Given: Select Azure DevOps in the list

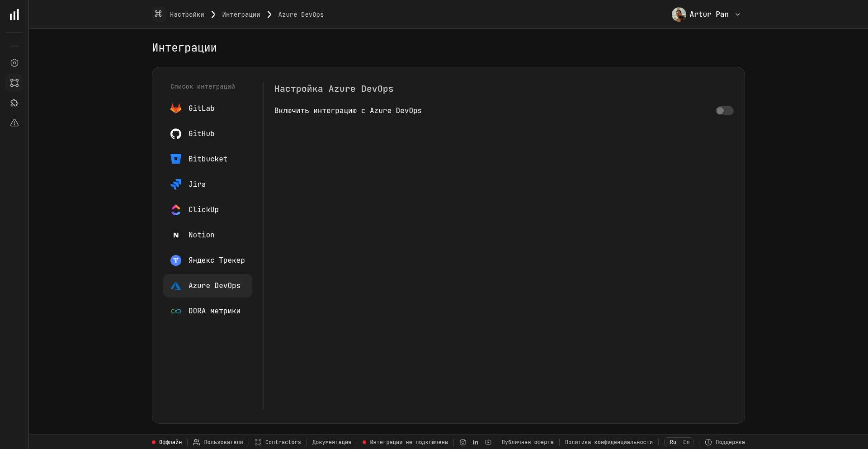Looking at the screenshot, I should click(x=208, y=286).
